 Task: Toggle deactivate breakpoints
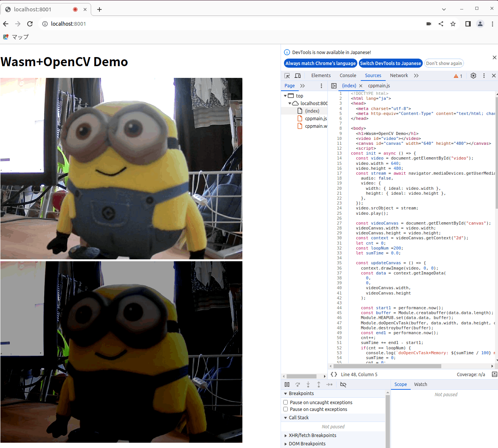pyautogui.click(x=343, y=384)
